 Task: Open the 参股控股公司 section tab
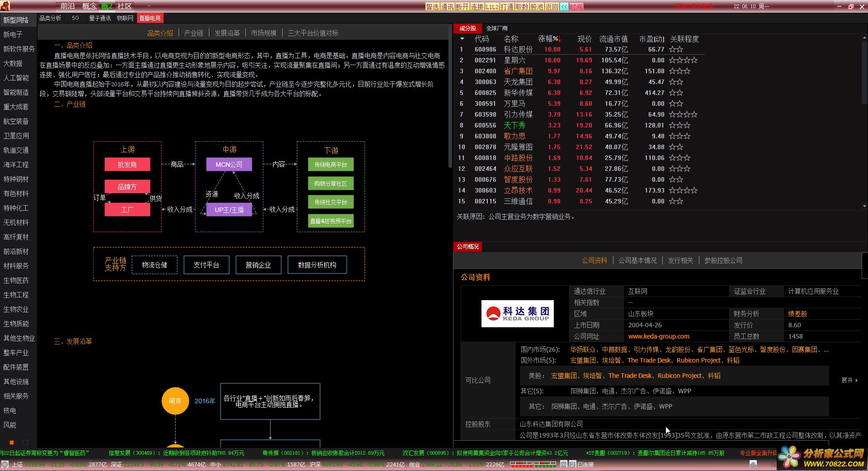723,260
